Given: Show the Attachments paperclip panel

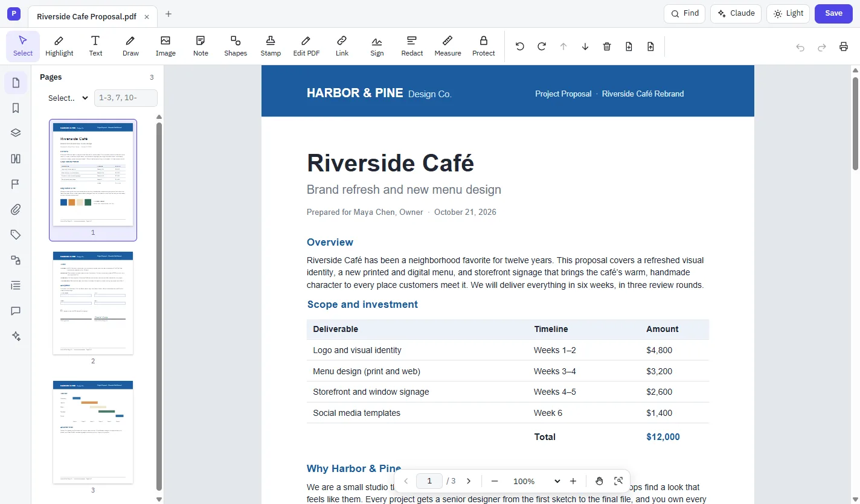Looking at the screenshot, I should pos(16,209).
